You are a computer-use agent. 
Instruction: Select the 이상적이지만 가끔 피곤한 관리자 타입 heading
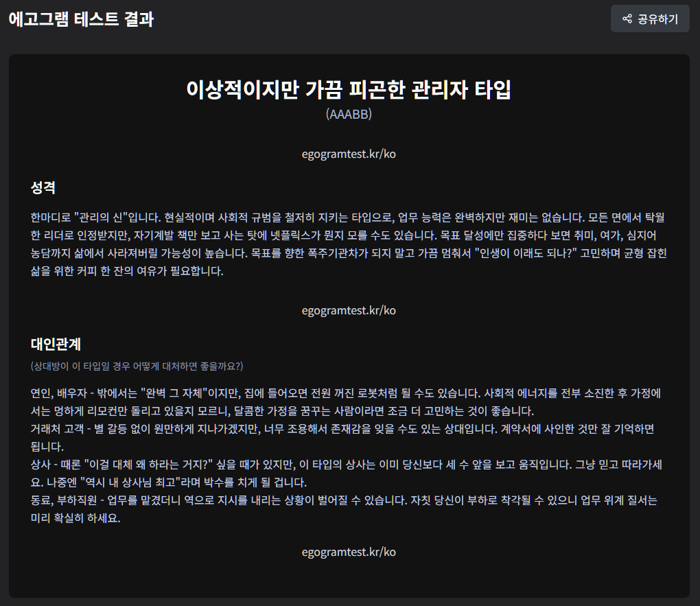(x=349, y=90)
